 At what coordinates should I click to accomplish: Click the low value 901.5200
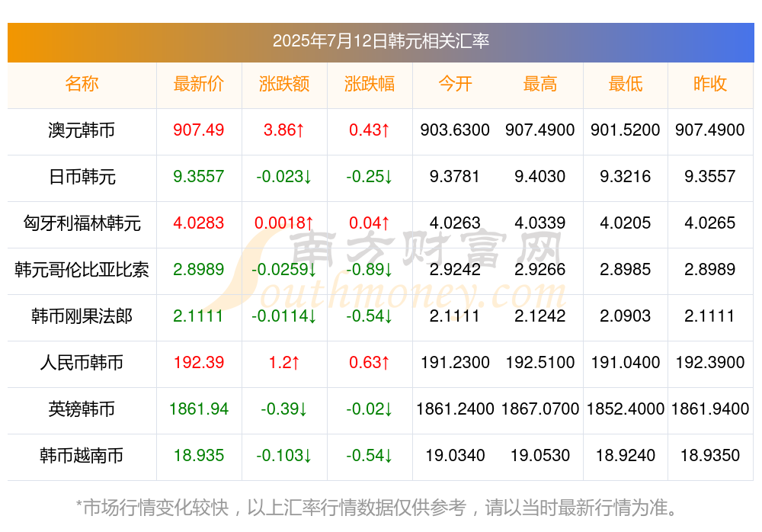[x=626, y=130]
